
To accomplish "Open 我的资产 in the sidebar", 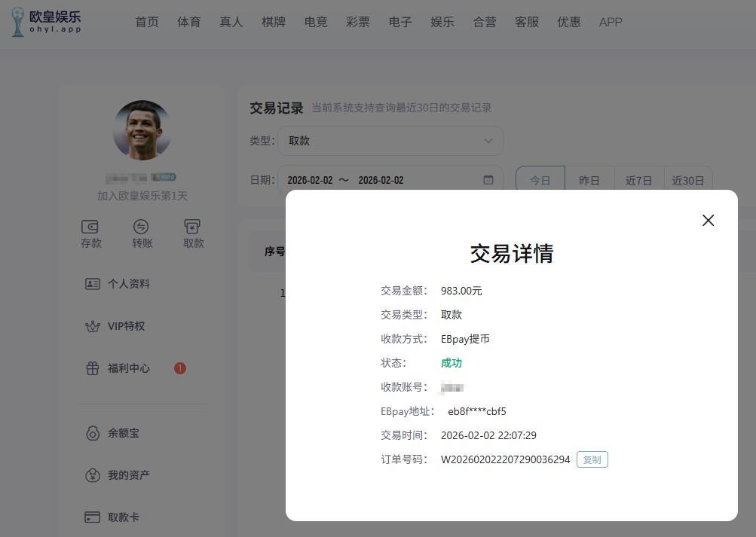I will 128,475.
